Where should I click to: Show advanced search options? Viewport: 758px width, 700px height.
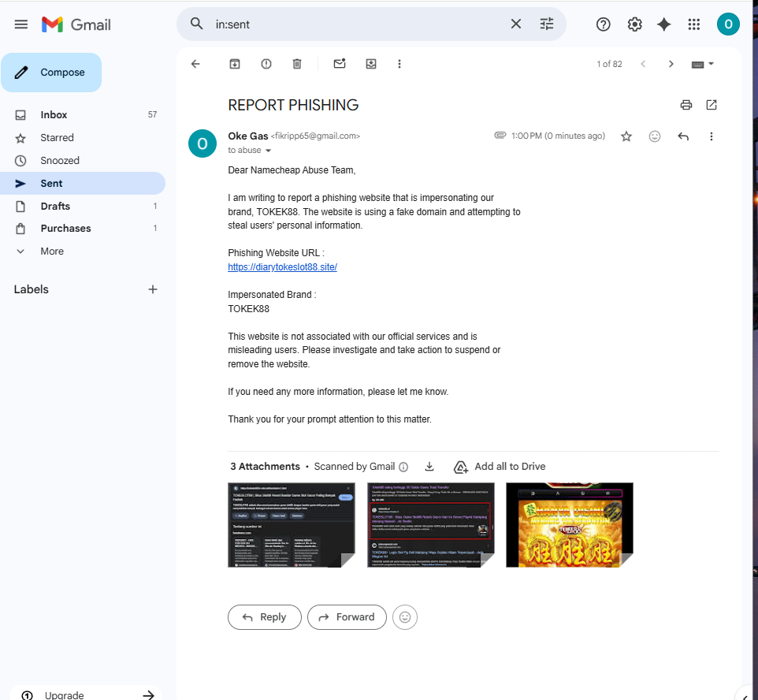click(547, 24)
